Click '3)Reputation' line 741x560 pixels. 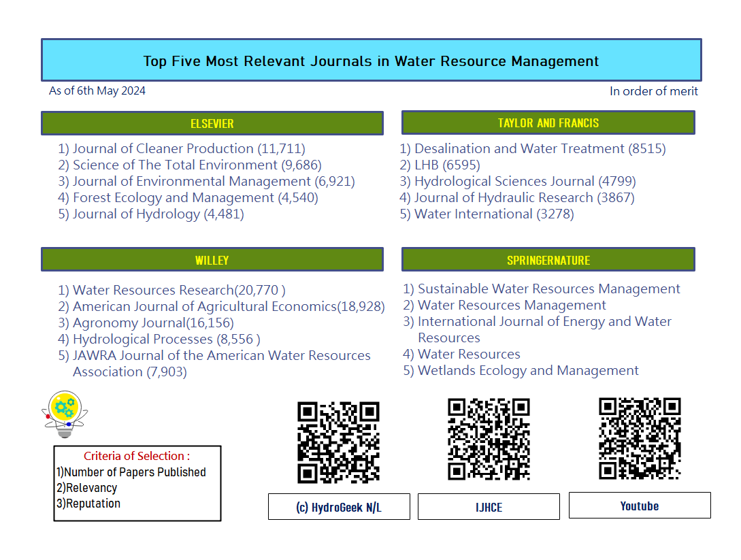(x=88, y=504)
